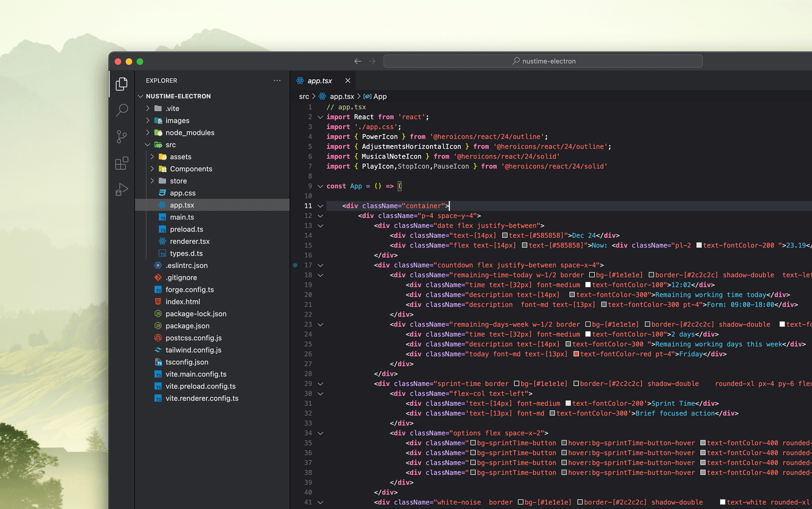Expand the Components folder
Image resolution: width=812 pixels, height=509 pixels.
point(152,169)
